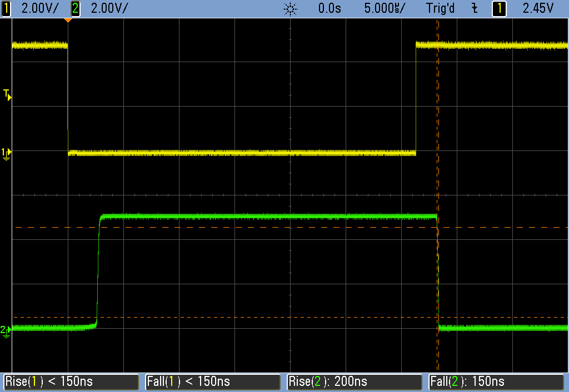This screenshot has height=392, width=569.
Task: Click the channel 2 green badge
Action: click(x=76, y=8)
